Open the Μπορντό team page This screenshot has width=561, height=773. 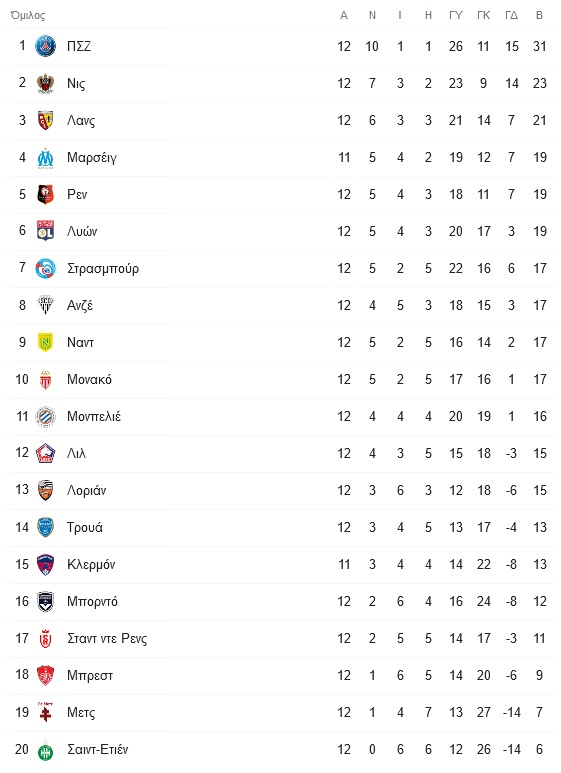92,601
